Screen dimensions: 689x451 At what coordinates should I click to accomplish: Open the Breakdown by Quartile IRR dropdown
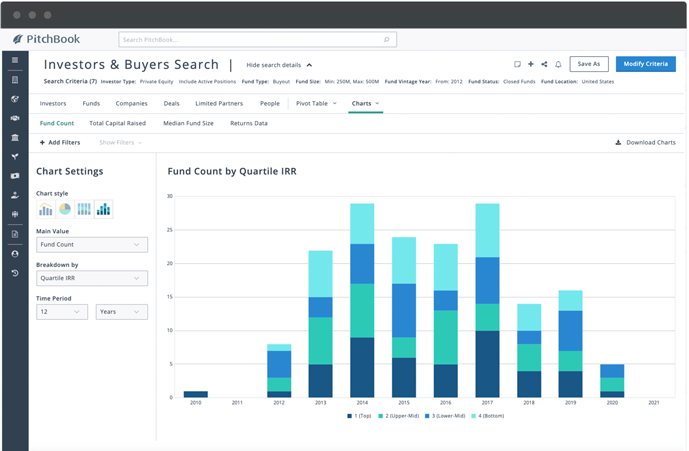point(92,278)
